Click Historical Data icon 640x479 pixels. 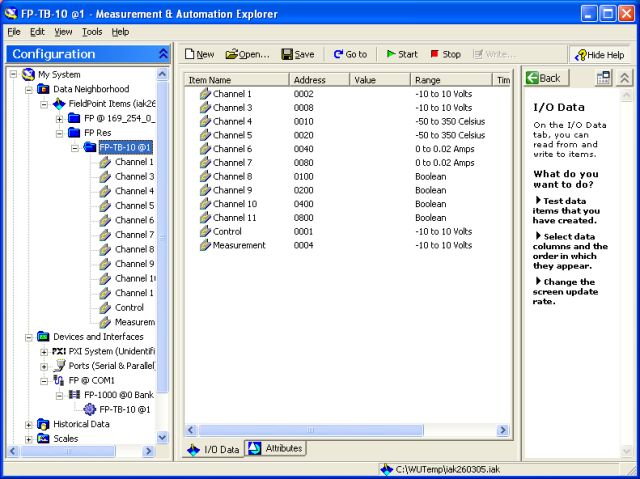point(43,424)
